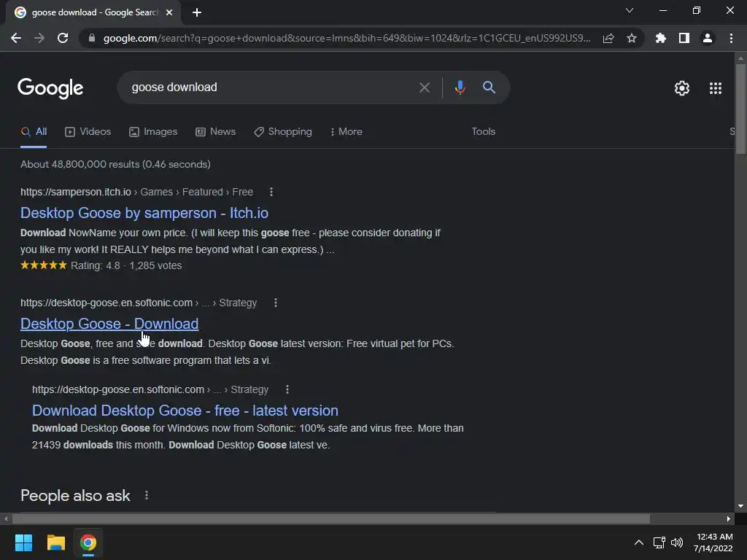Click the horizontal scrollbar right arrow
This screenshot has width=747, height=560.
729,518
